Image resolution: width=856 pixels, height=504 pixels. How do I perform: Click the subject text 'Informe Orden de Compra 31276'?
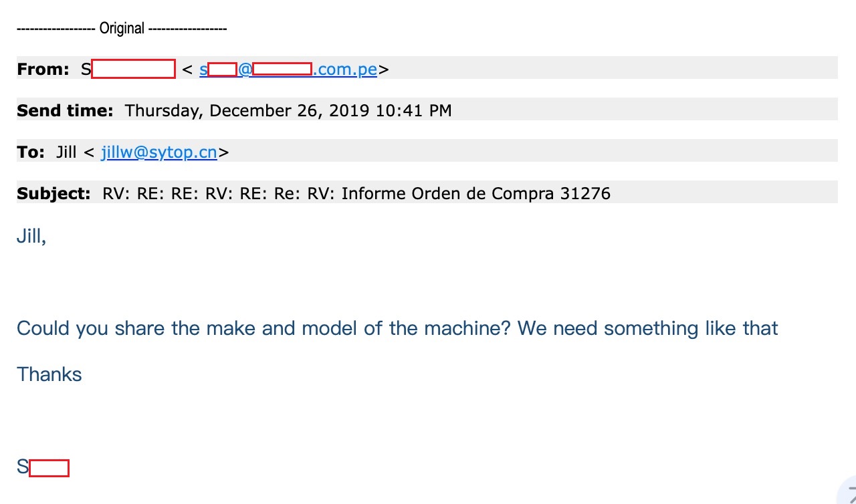tap(476, 194)
